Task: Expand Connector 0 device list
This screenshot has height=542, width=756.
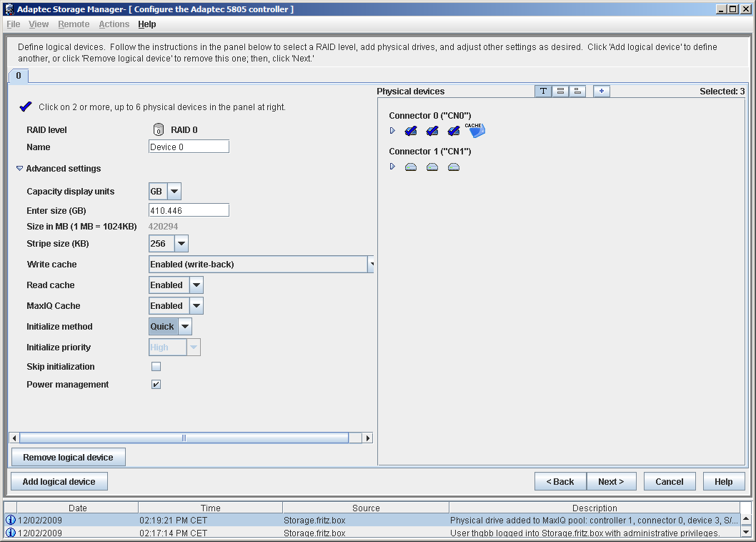Action: (x=392, y=131)
